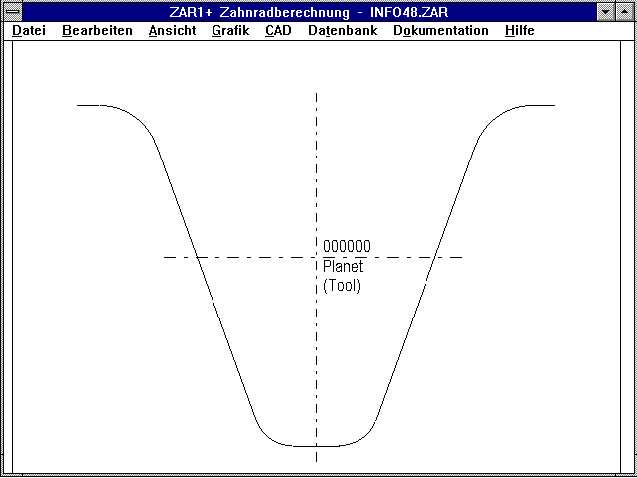Open the Grafik menu
Image resolution: width=637 pixels, height=478 pixels.
coord(230,31)
